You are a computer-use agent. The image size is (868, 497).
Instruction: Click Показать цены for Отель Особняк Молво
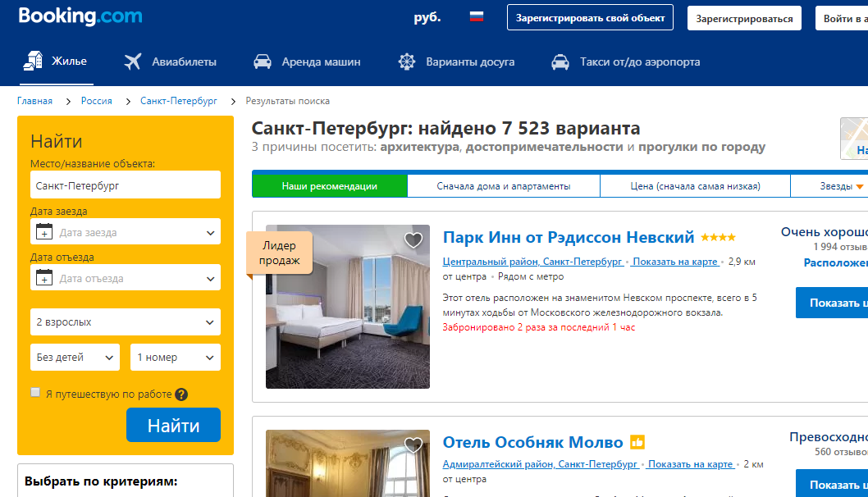pos(832,484)
